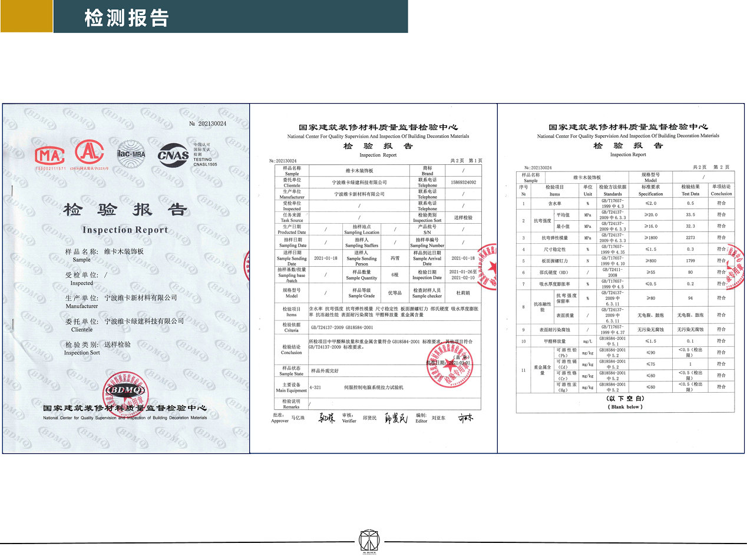Click sample state 样品外观完好
The height and width of the screenshot is (560, 747).
point(325,371)
